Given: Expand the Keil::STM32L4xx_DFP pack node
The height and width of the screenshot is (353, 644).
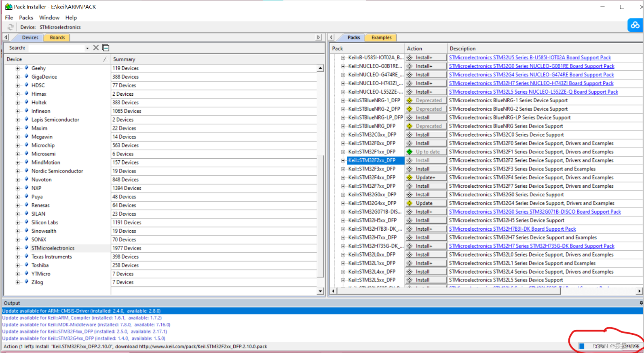Looking at the screenshot, I should pos(343,272).
